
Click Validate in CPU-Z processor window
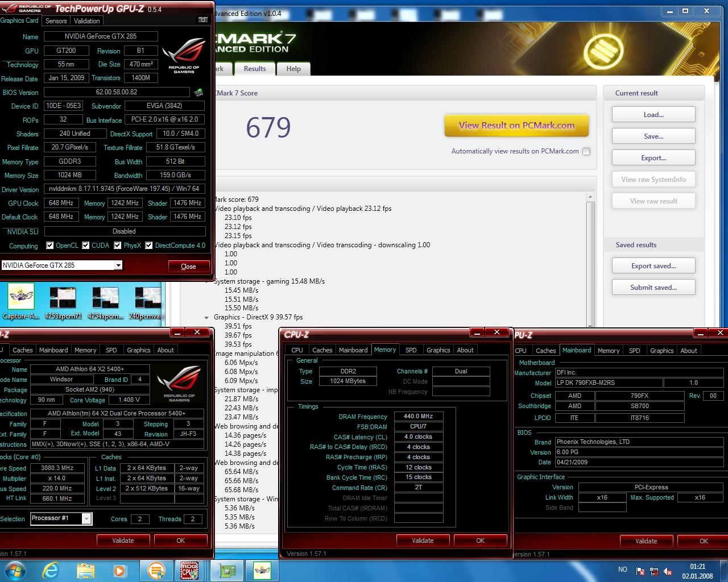click(x=123, y=541)
